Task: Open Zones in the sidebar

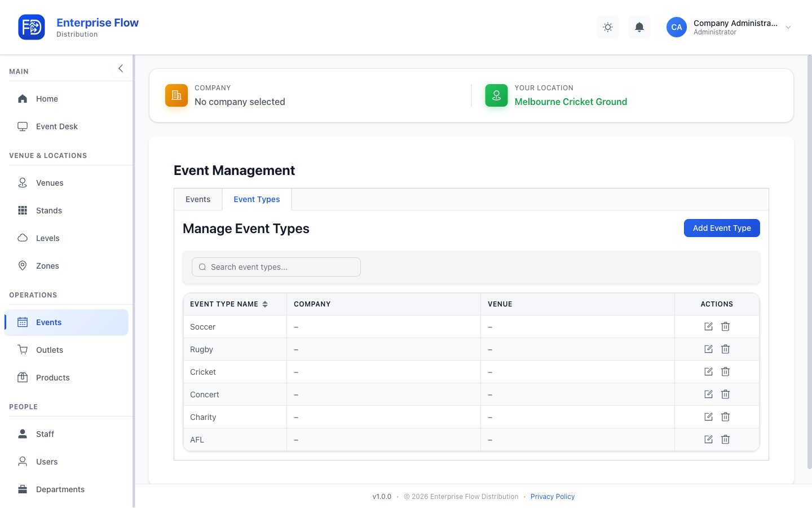Action: (x=67, y=266)
